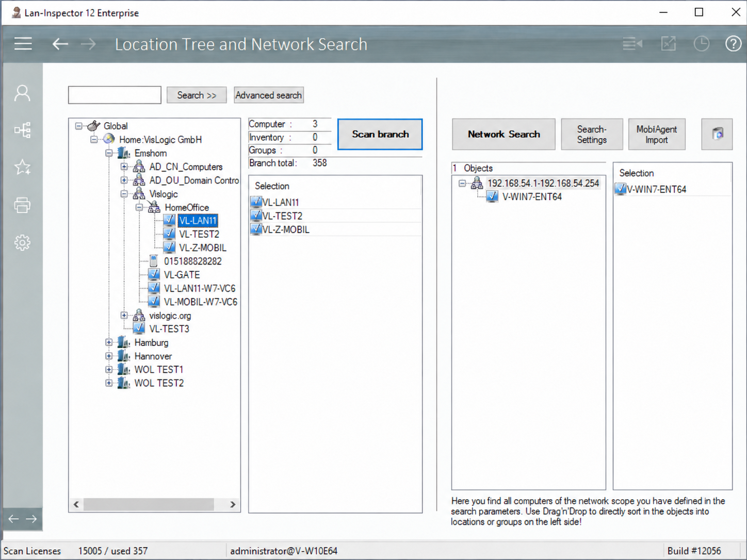Start a Network Search
The image size is (747, 560).
tap(504, 134)
